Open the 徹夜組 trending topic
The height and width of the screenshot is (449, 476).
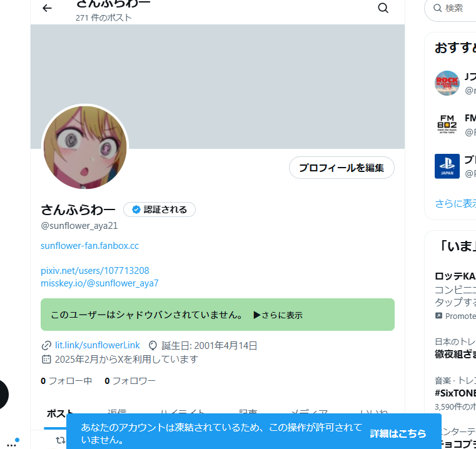455,348
